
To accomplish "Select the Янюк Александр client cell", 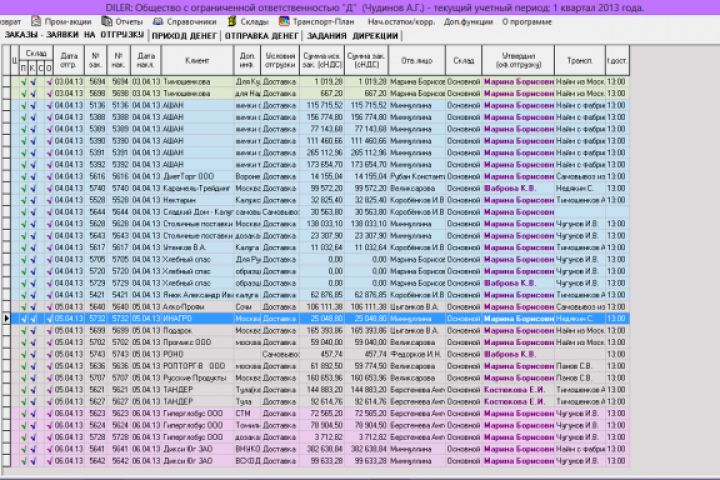I will coord(197,295).
